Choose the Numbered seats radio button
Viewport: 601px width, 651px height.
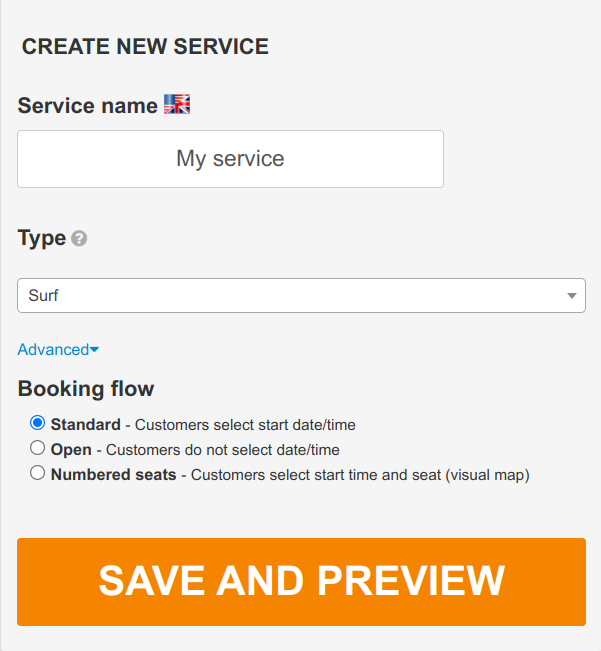tap(37, 473)
